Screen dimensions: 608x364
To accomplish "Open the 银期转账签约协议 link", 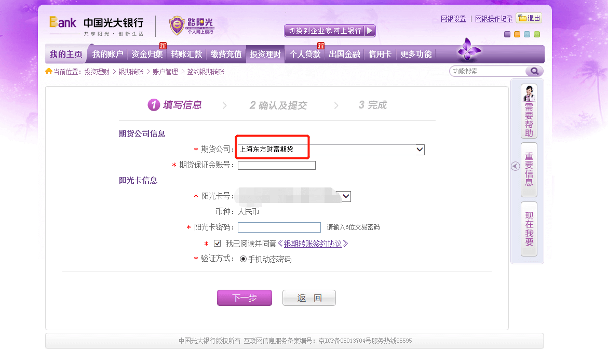I will (x=313, y=244).
